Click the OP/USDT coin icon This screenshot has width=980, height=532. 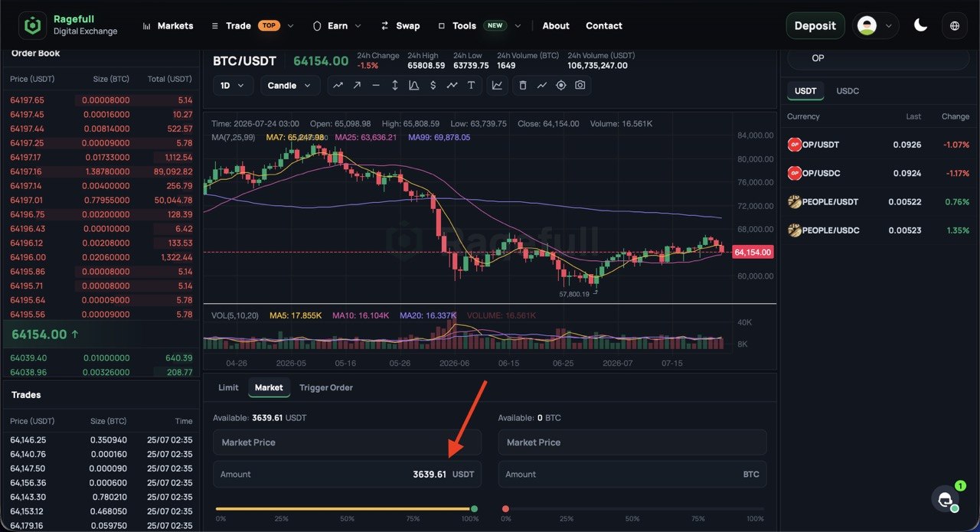(x=795, y=145)
